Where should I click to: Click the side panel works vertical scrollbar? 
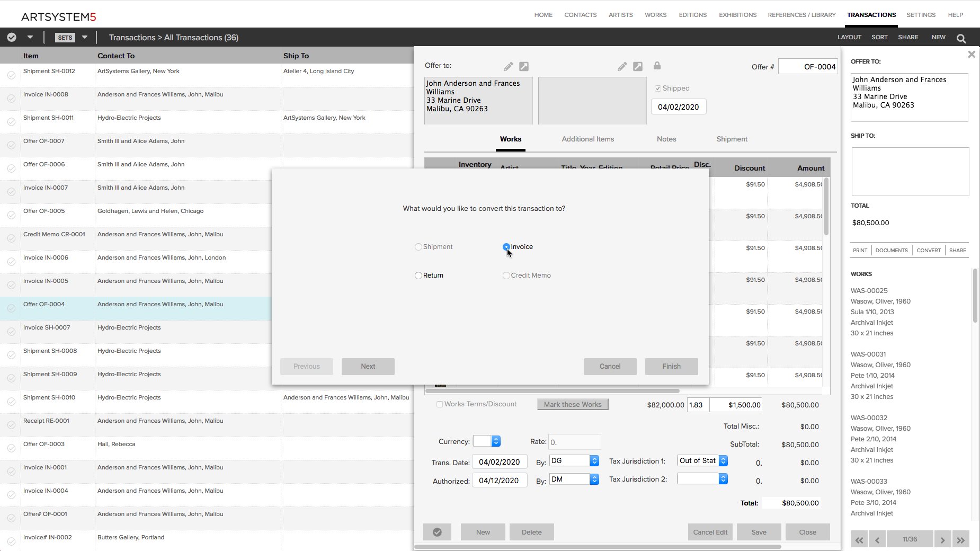point(975,296)
